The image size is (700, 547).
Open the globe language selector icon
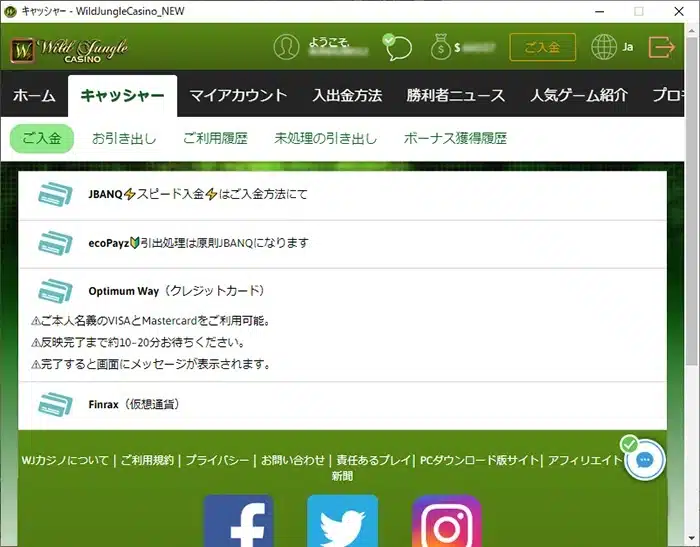pos(604,47)
